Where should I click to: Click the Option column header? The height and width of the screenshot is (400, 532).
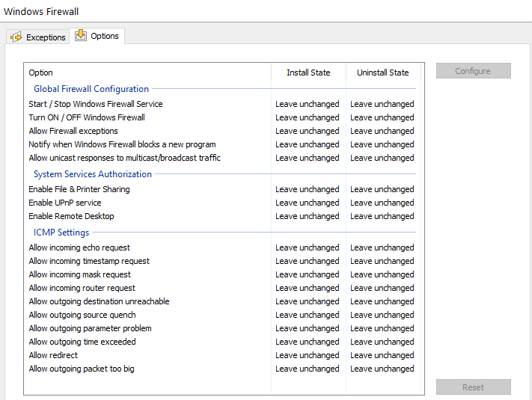tap(147, 73)
